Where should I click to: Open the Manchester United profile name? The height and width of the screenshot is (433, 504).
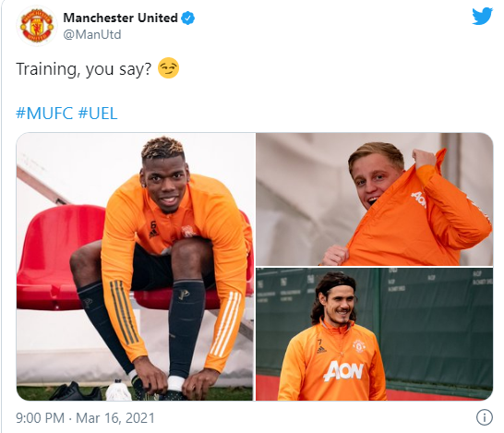tap(120, 18)
